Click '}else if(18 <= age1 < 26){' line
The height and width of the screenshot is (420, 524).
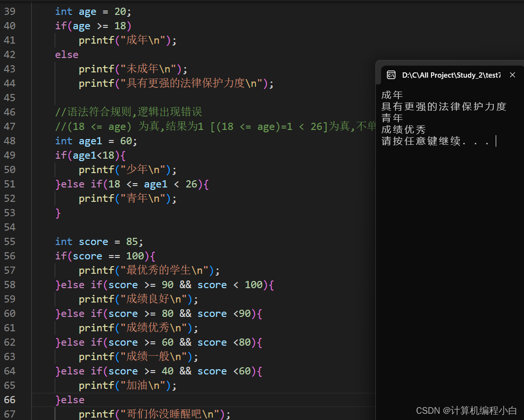(132, 184)
